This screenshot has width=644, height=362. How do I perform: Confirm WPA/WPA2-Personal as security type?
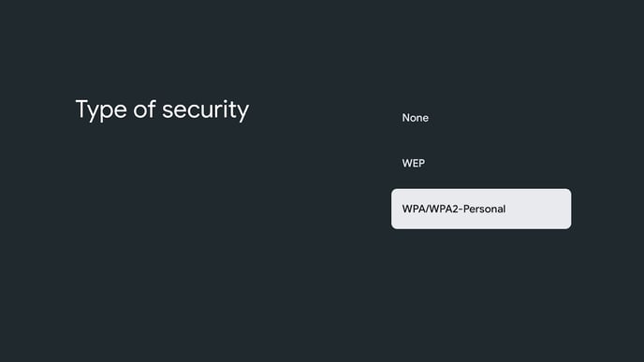(x=481, y=209)
